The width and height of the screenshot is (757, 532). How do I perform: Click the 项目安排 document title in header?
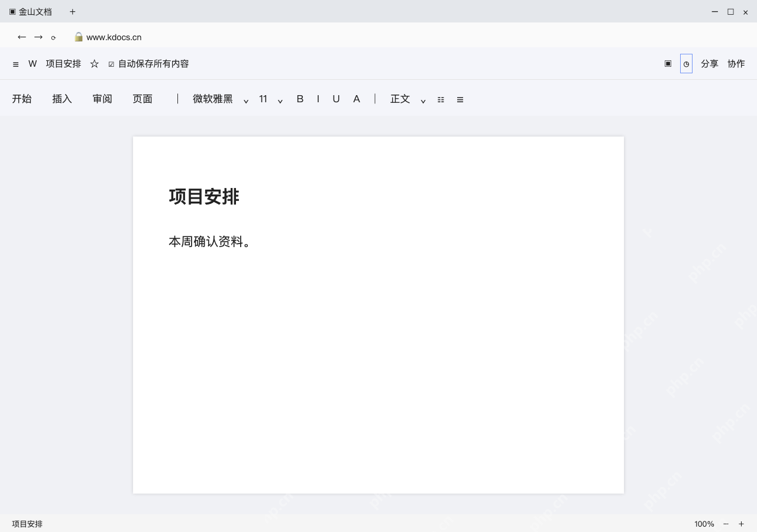tap(63, 64)
